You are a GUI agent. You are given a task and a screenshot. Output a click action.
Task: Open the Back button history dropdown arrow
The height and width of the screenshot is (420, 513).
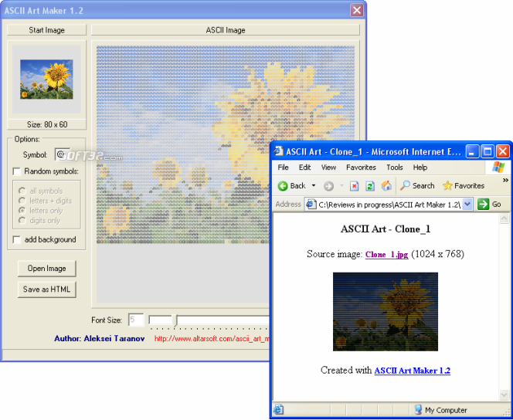[314, 185]
